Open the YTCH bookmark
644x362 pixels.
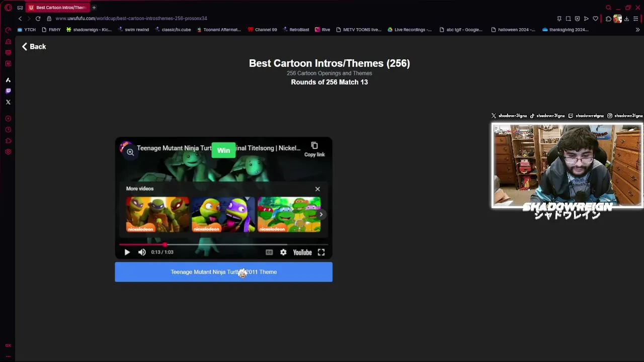(27, 30)
